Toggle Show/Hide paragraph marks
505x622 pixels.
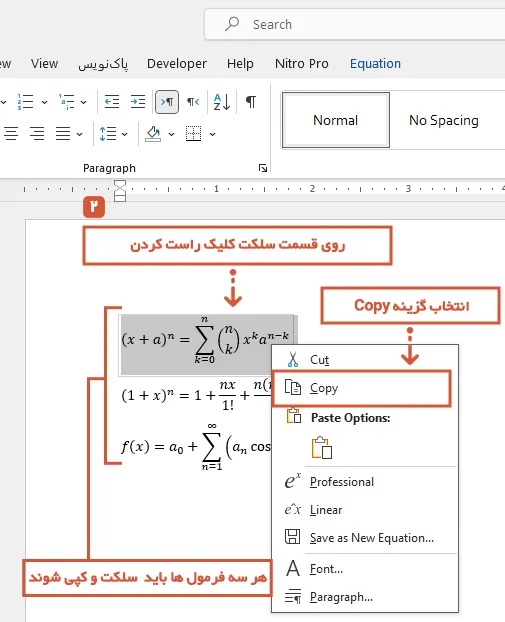pos(251,102)
